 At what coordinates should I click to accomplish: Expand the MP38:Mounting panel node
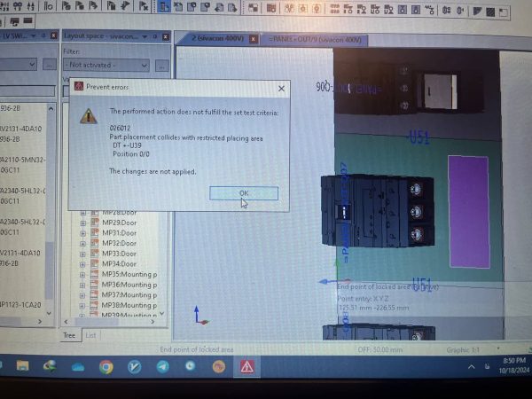[82, 306]
